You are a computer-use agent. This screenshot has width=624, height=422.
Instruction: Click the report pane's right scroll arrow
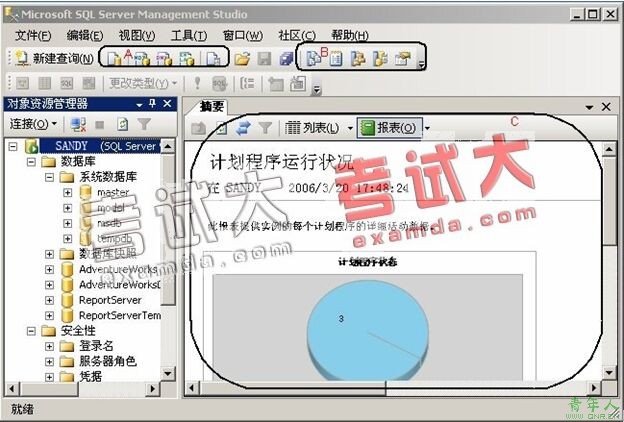click(595, 388)
